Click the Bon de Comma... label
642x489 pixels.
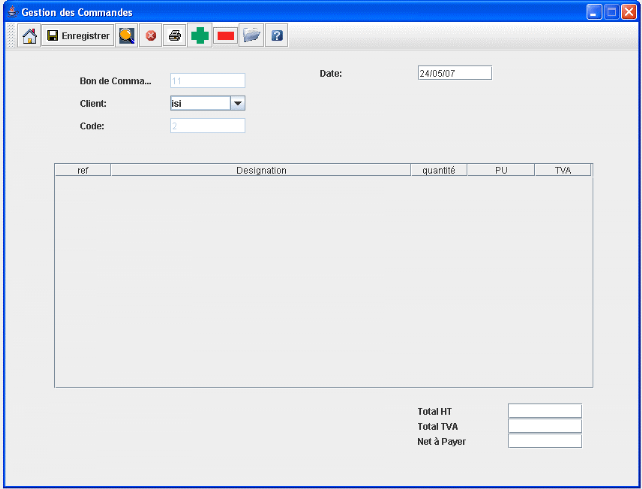point(115,81)
